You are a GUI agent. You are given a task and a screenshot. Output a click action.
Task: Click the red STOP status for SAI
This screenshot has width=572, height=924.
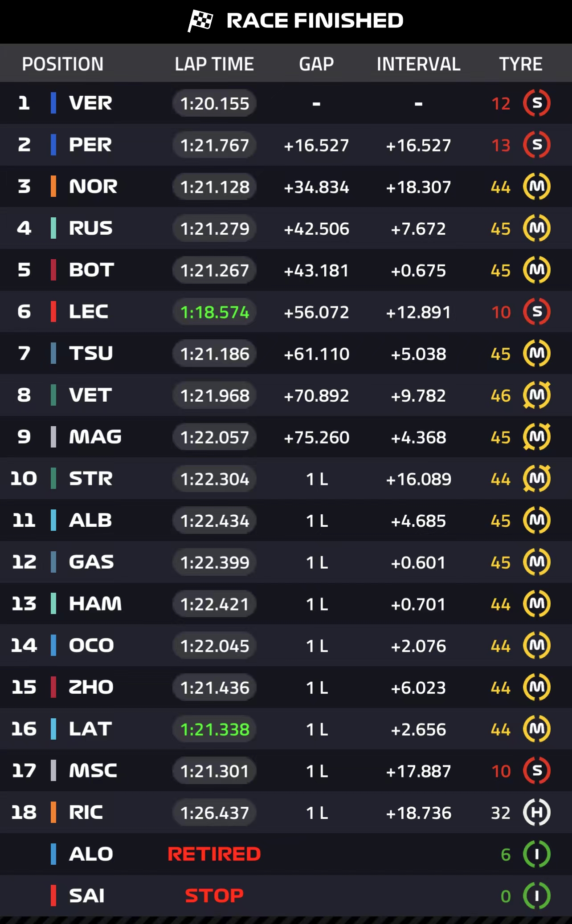point(214,896)
